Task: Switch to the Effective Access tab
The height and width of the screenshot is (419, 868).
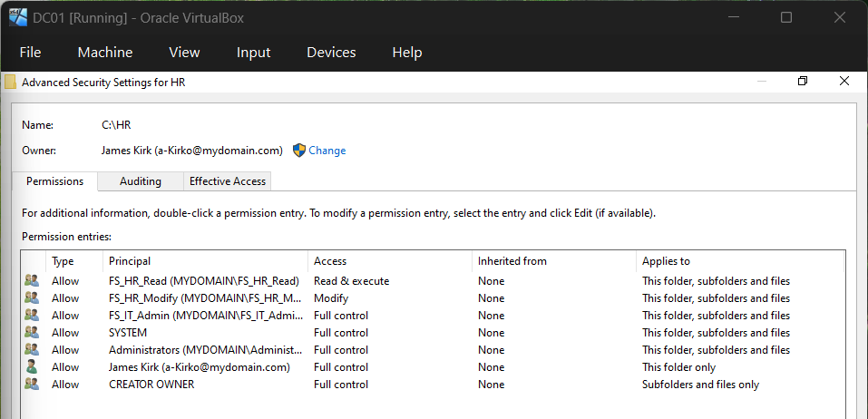Action: 228,181
